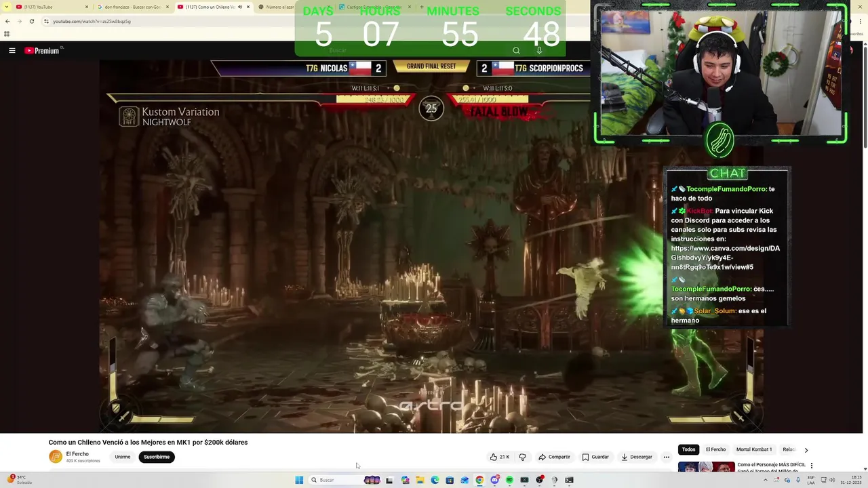868x488 pixels.
Task: Click the YouTube Premium logo
Action: click(42, 50)
